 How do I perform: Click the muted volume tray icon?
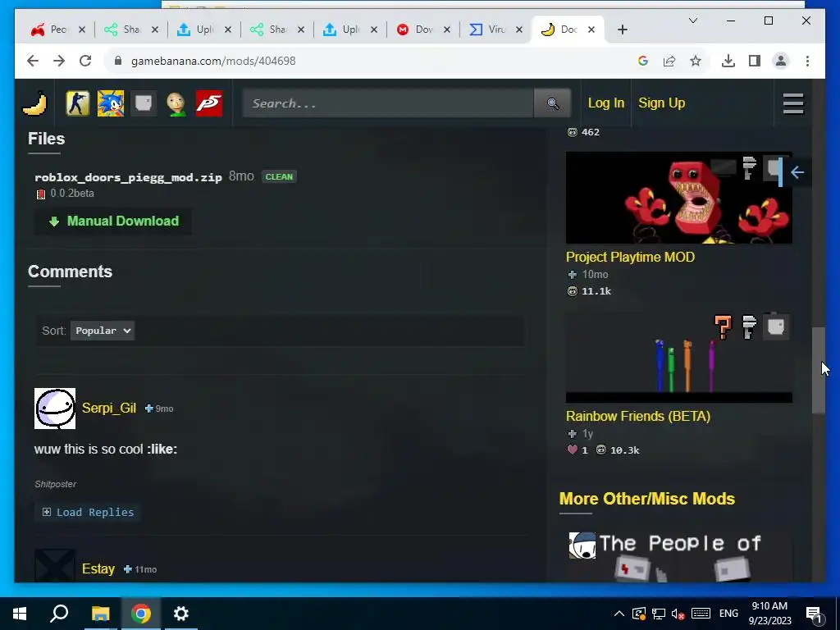click(x=678, y=614)
